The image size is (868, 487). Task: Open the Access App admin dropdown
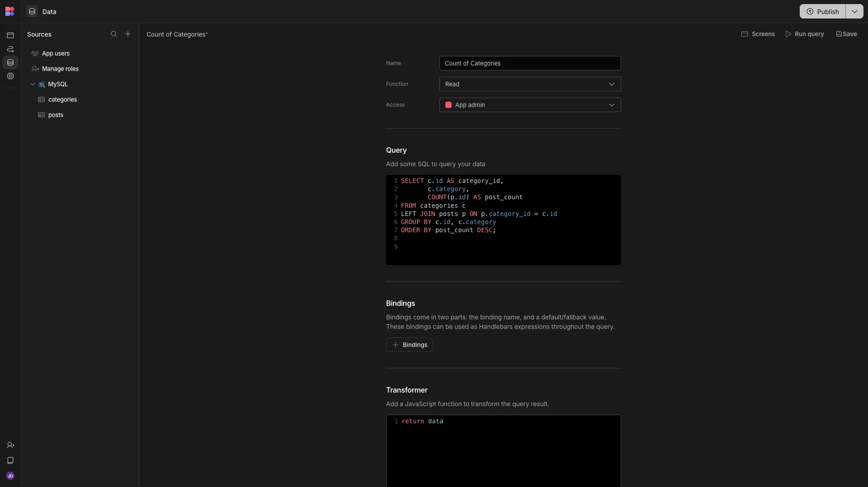tap(530, 105)
